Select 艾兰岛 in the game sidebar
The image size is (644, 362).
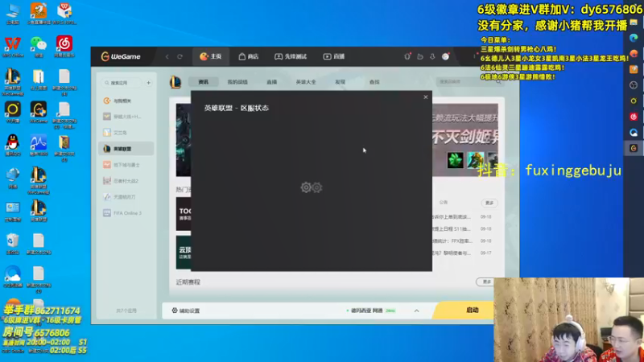click(126, 133)
